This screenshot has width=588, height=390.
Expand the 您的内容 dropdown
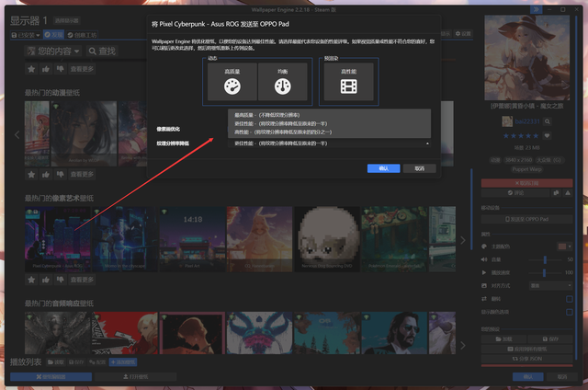point(55,51)
